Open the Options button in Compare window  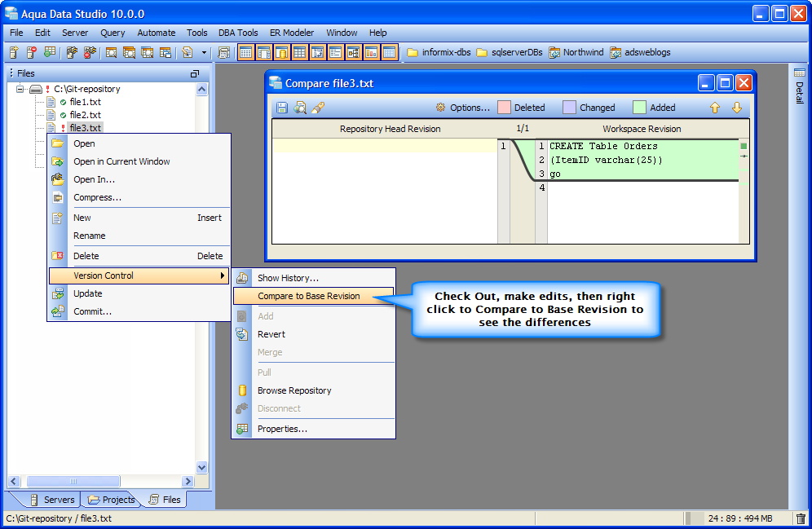(462, 108)
